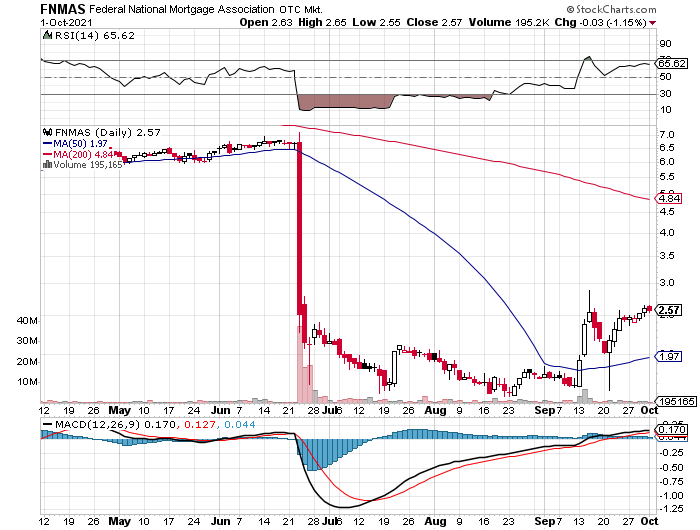Screen dimensions: 700x530
Task: Click the 7.0 price axis label
Action: 667,134
